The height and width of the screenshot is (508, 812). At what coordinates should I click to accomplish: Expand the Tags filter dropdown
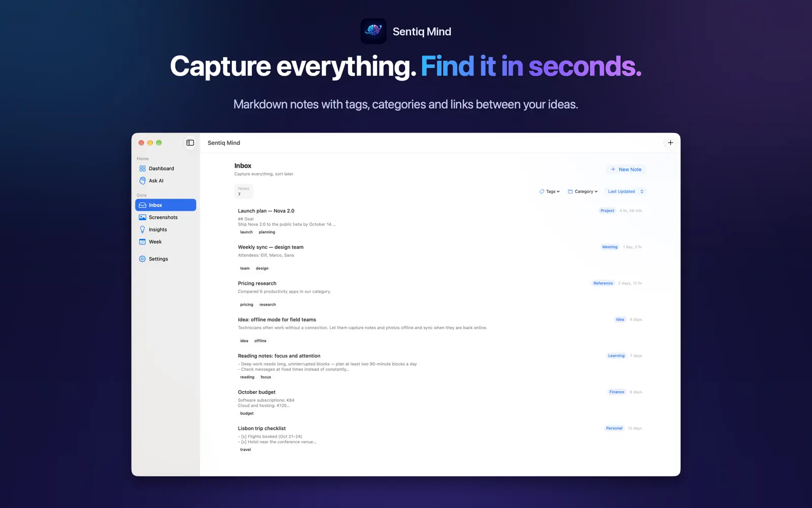550,192
